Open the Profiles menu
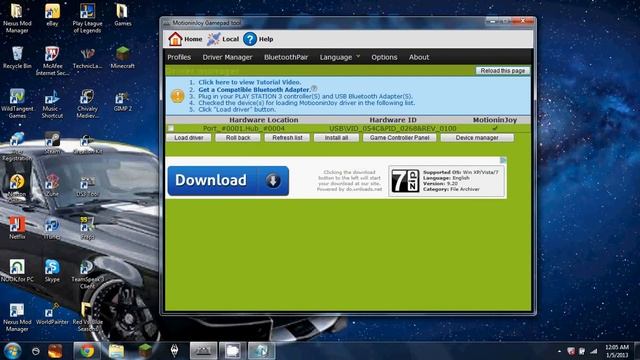 click(179, 57)
